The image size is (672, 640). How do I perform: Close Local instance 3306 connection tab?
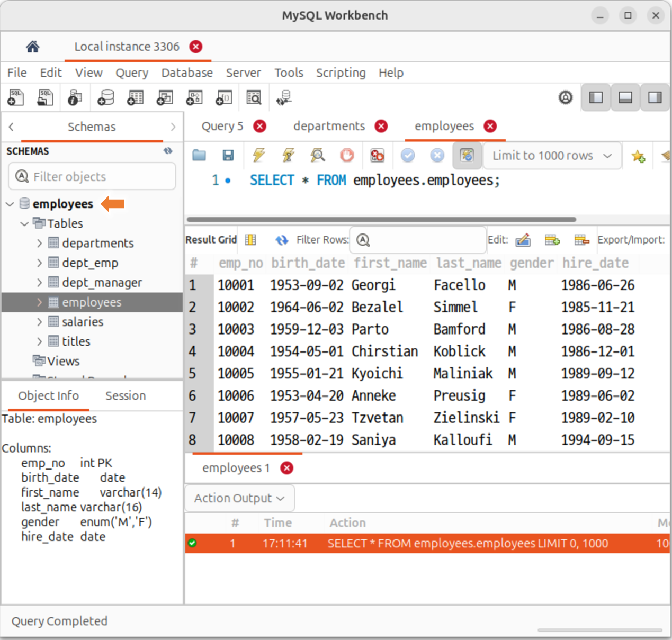(x=196, y=47)
